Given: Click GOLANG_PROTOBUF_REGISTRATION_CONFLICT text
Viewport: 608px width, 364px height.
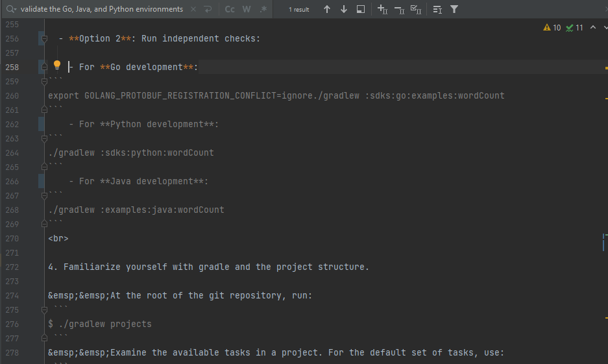Looking at the screenshot, I should [180, 96].
